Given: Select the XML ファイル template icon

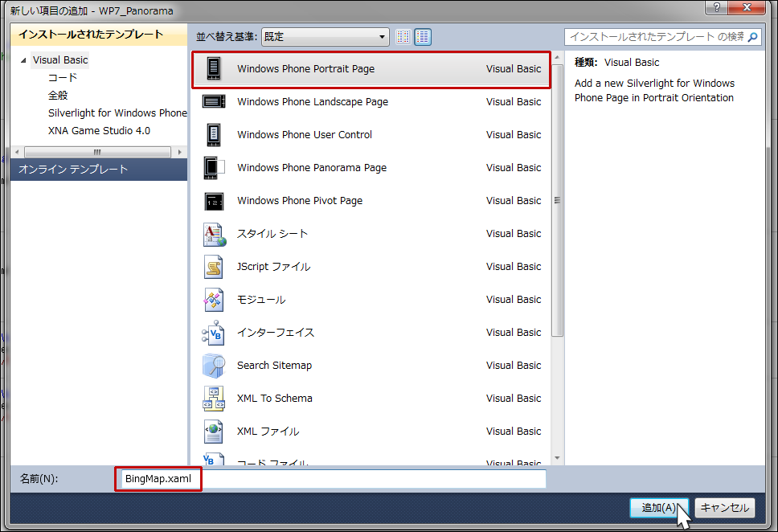Looking at the screenshot, I should tap(214, 432).
